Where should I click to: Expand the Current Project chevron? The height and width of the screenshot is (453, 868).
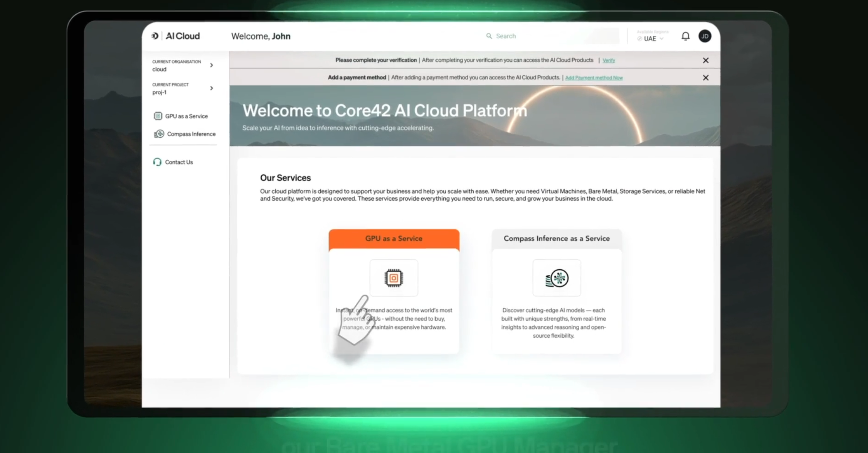[212, 88]
